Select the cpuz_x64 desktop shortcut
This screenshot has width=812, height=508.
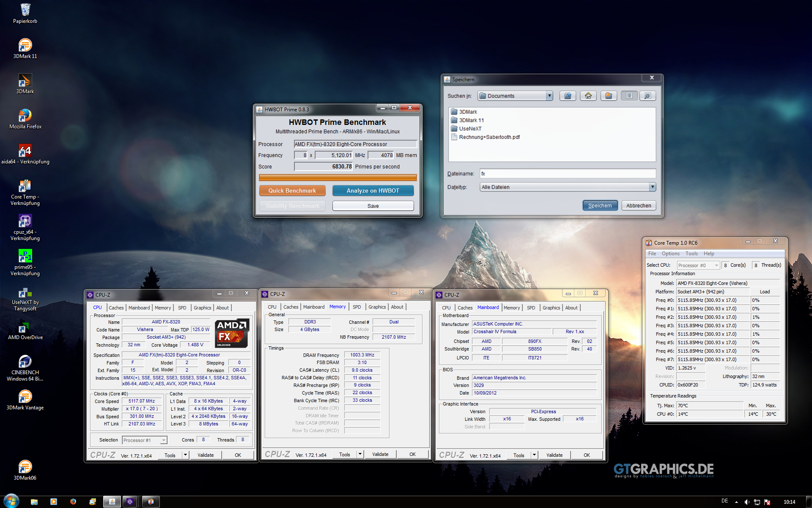(x=25, y=228)
